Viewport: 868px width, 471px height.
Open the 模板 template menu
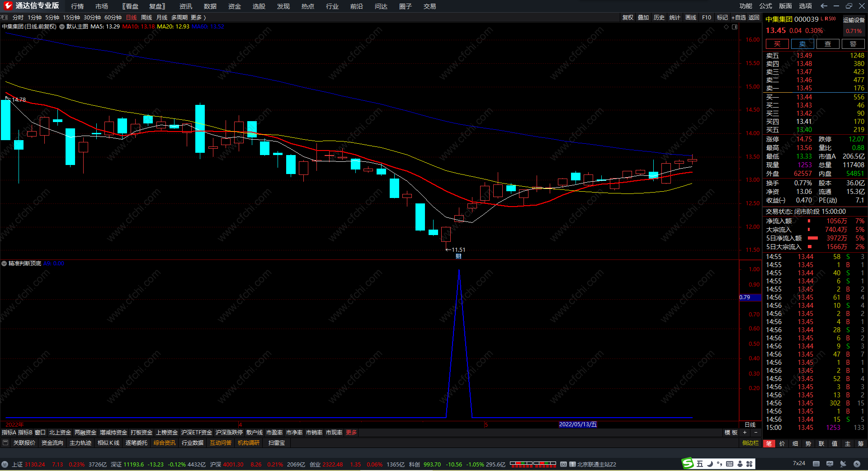point(731,433)
